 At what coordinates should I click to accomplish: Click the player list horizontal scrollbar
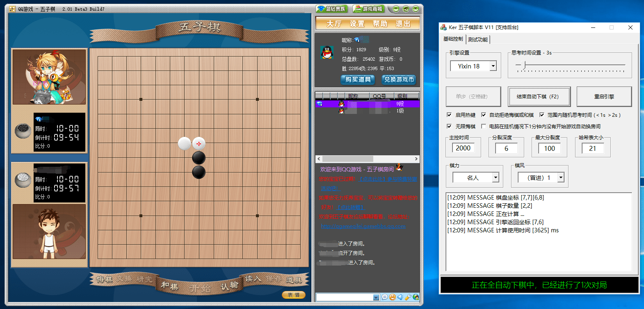point(348,159)
